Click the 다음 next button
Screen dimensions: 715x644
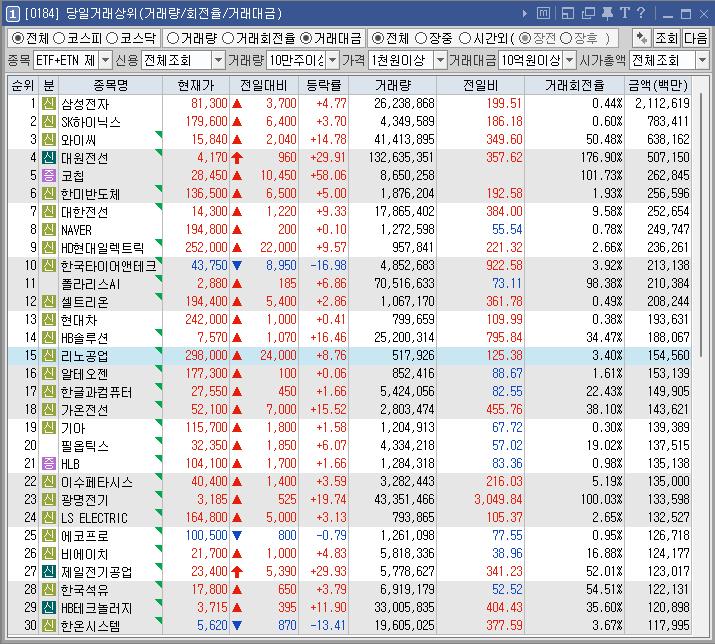coord(695,38)
